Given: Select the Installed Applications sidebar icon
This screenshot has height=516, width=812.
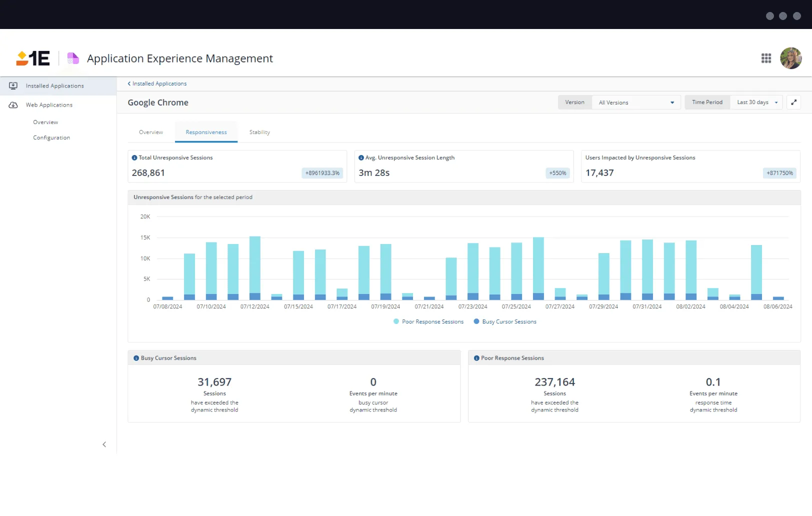Looking at the screenshot, I should point(13,85).
